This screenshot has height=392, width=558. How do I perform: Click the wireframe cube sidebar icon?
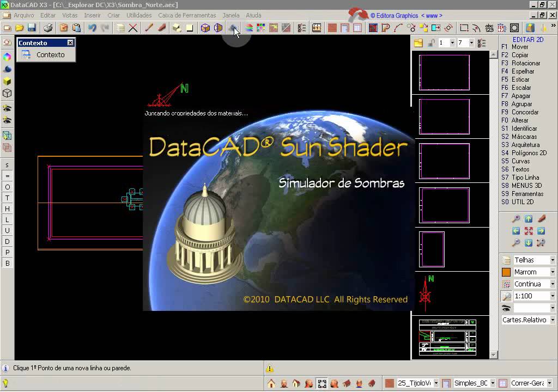pyautogui.click(x=7, y=93)
